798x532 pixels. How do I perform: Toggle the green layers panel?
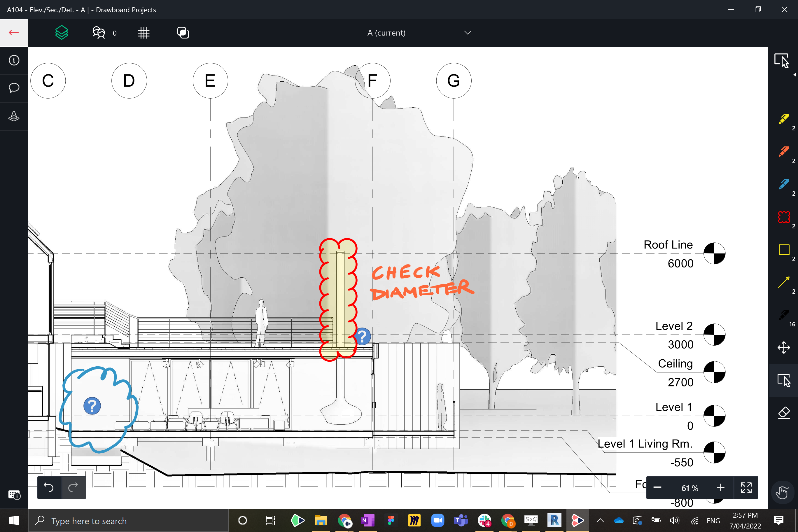(x=62, y=33)
